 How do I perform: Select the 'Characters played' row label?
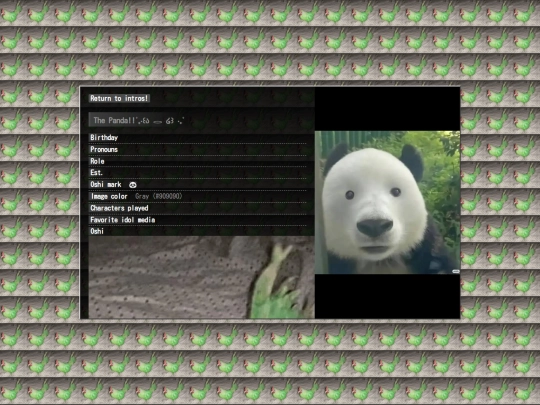[x=119, y=208]
